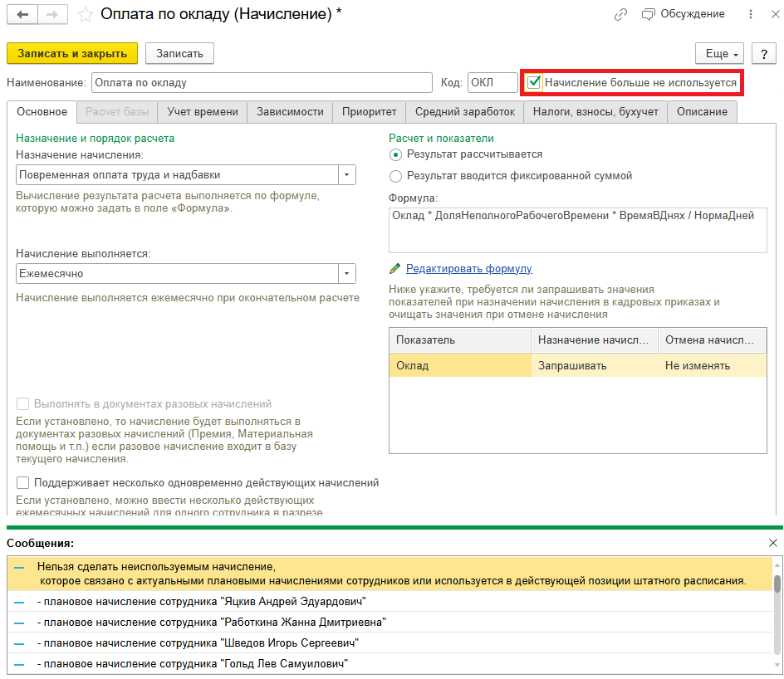Expand the 'Начисление выполняется' dropdown
The width and height of the screenshot is (784, 679).
click(x=346, y=273)
